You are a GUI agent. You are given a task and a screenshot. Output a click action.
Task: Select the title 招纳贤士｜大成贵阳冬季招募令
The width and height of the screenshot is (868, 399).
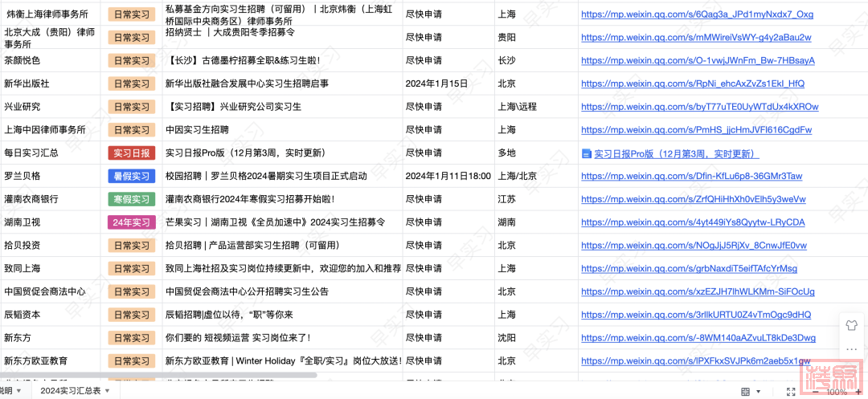pos(231,32)
